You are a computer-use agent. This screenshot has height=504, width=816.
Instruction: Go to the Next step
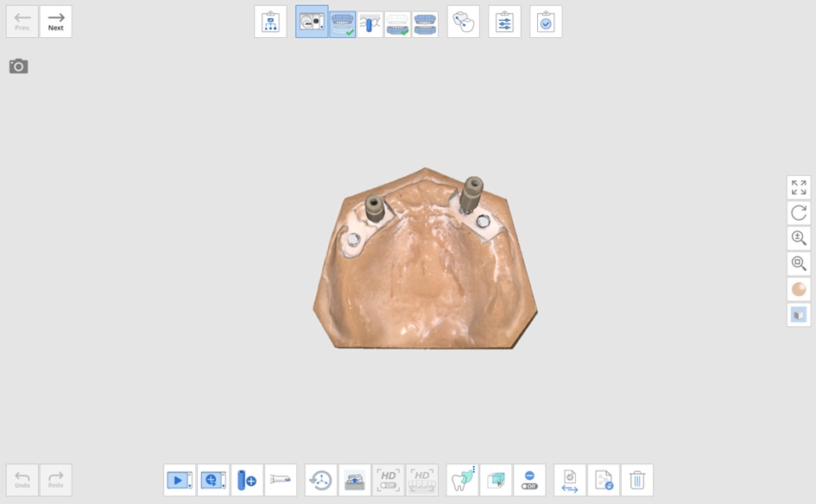(55, 22)
